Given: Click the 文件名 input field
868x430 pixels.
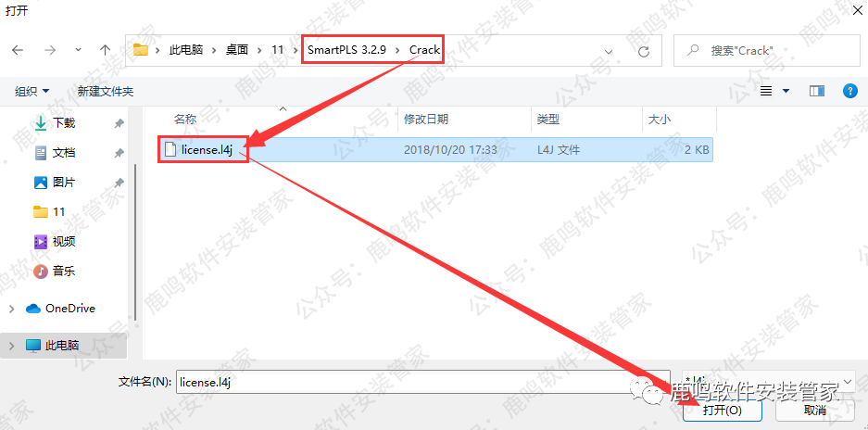Looking at the screenshot, I should [423, 382].
